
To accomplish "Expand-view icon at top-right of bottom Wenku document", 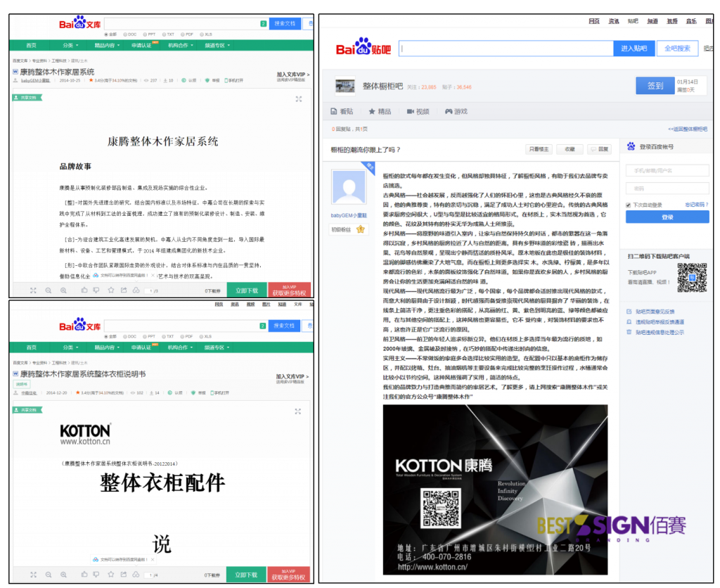I will coord(298,411).
